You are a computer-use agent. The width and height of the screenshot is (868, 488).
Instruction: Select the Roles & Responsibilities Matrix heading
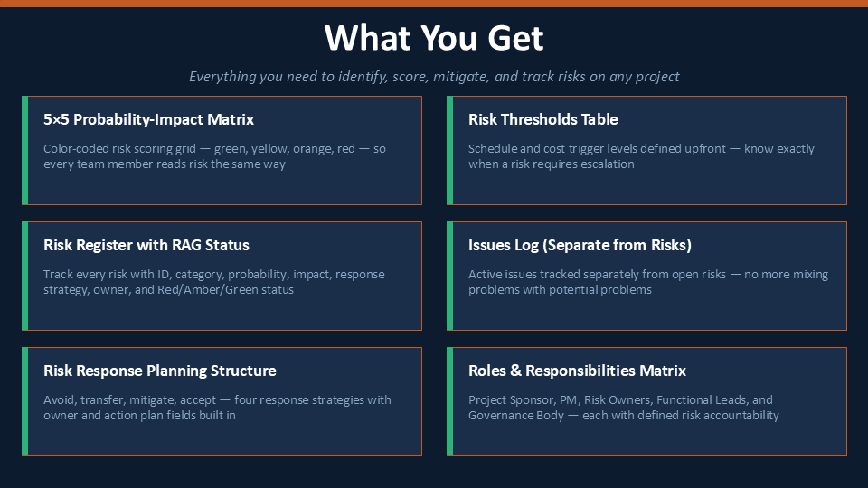[577, 371]
